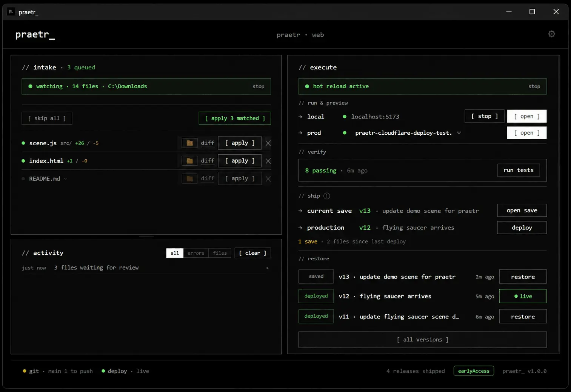Restore version v13

(523, 277)
